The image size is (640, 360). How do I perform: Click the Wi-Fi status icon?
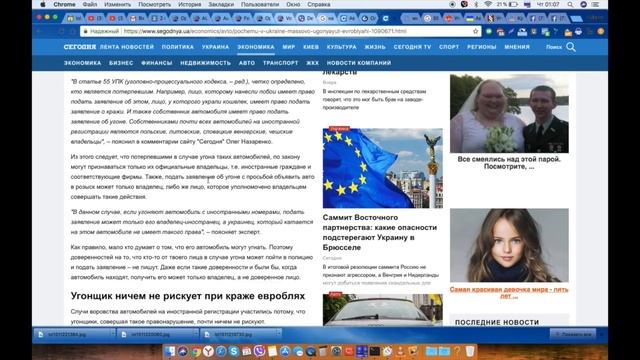pyautogui.click(x=488, y=4)
